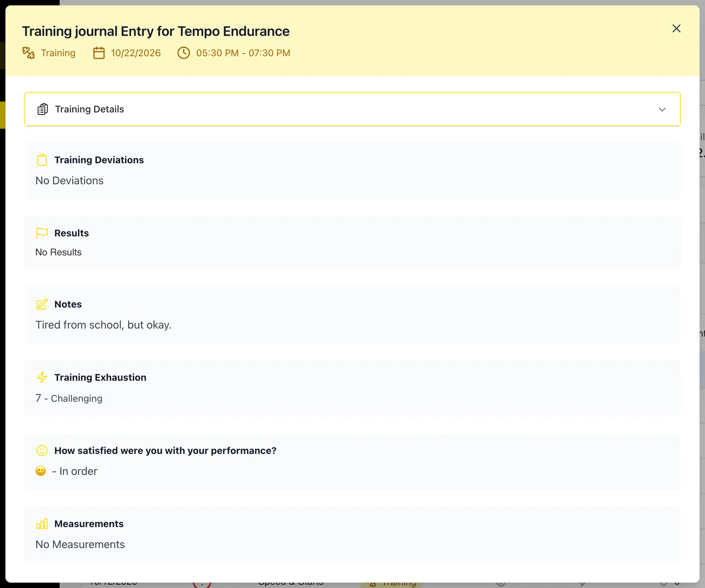The width and height of the screenshot is (705, 588).
Task: Click the dialog title for Tempo Endurance
Action: pyautogui.click(x=156, y=31)
